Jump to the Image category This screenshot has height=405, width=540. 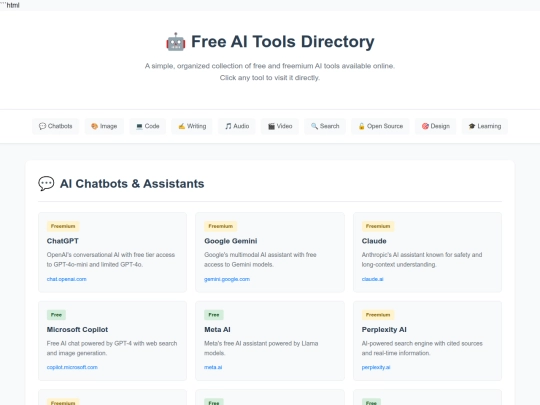(104, 126)
